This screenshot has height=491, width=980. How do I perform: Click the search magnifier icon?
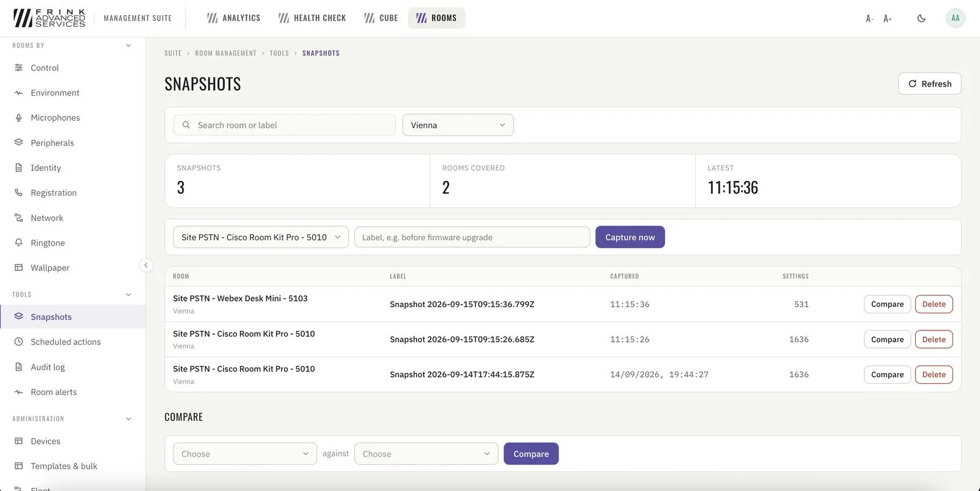pyautogui.click(x=186, y=125)
